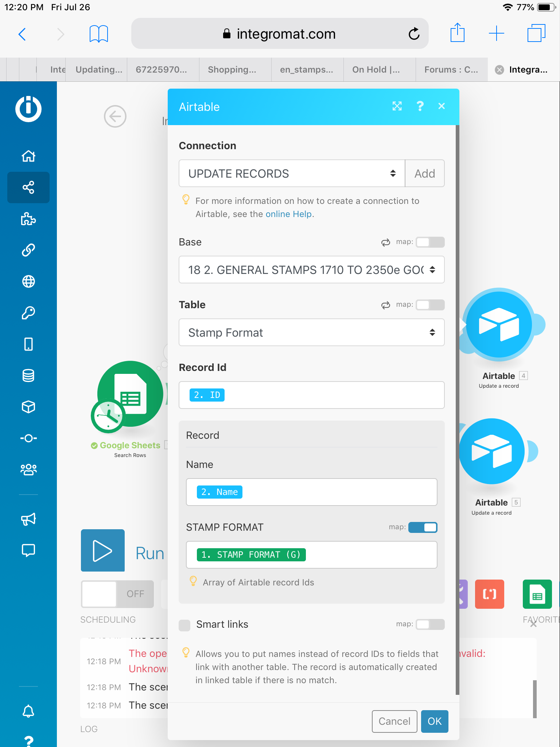Open announcements megaphone icon
560x747 pixels.
28,519
